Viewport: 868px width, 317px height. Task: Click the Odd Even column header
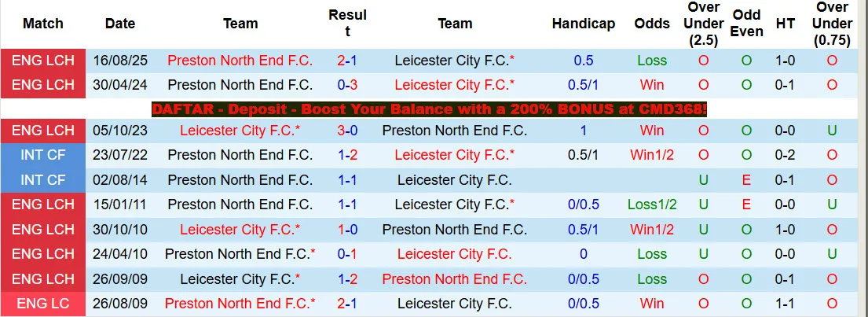746,24
